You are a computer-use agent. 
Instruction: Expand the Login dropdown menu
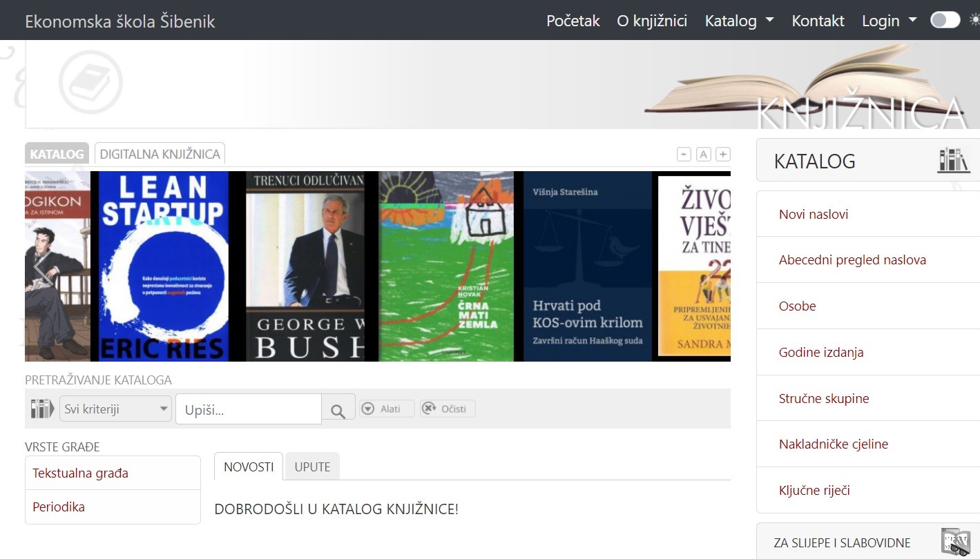click(889, 21)
